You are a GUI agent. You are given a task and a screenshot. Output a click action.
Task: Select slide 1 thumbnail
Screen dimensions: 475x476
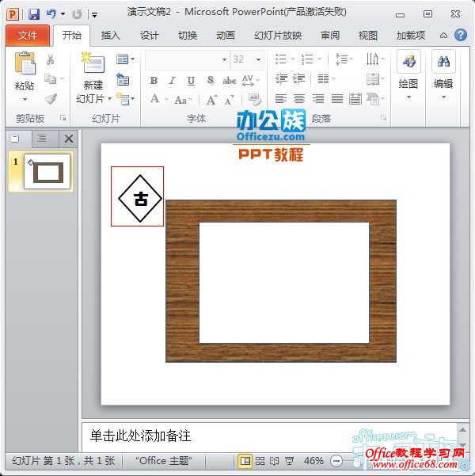47,172
